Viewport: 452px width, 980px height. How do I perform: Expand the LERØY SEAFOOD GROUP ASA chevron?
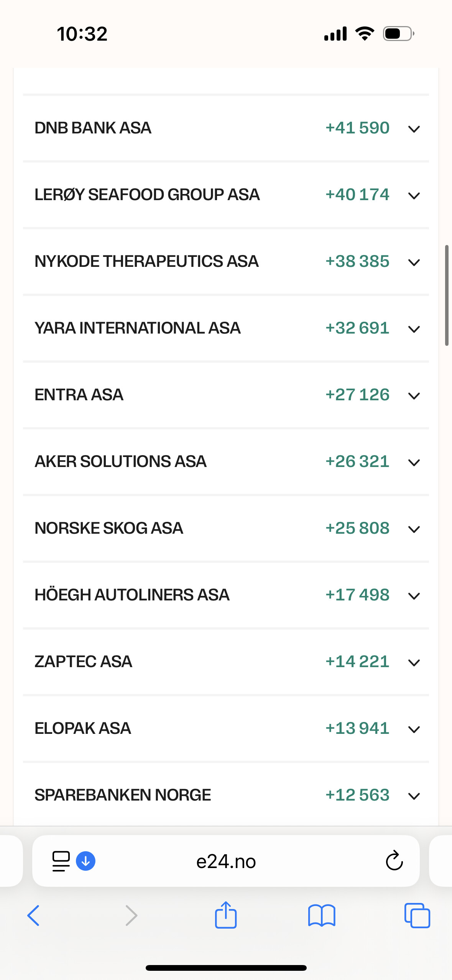(414, 196)
